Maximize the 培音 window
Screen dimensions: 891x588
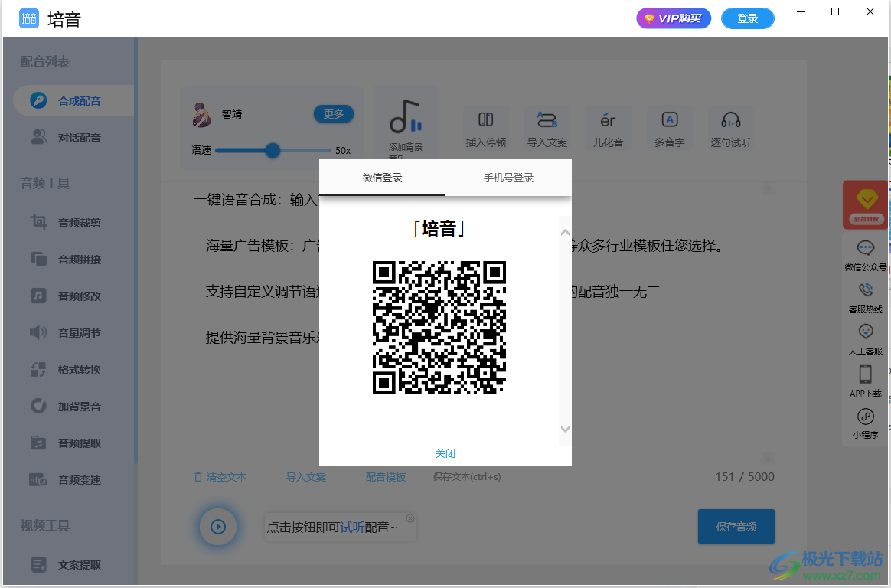[x=835, y=12]
